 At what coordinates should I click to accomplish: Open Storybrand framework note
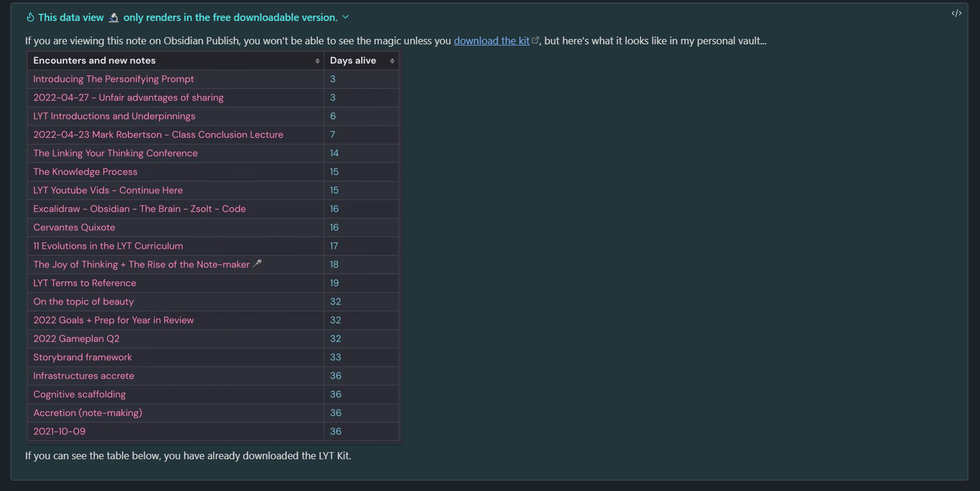coord(83,357)
